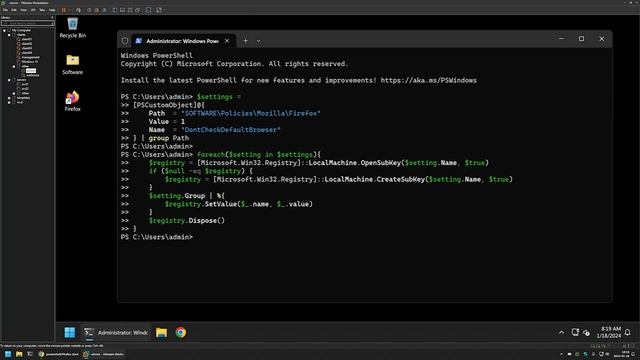Viewport: 640px width, 360px height.
Task: Show hidden tray icons in guest taskbar
Action: click(562, 333)
